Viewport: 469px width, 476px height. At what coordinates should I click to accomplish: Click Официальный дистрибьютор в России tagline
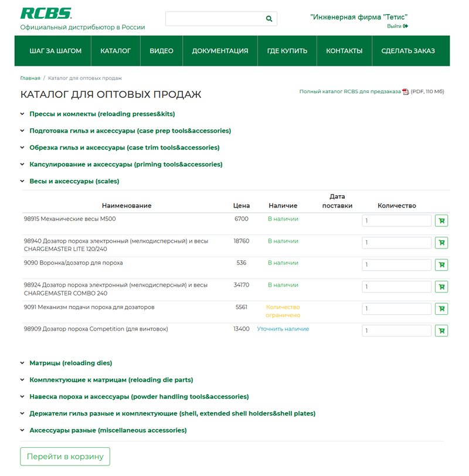click(x=83, y=28)
